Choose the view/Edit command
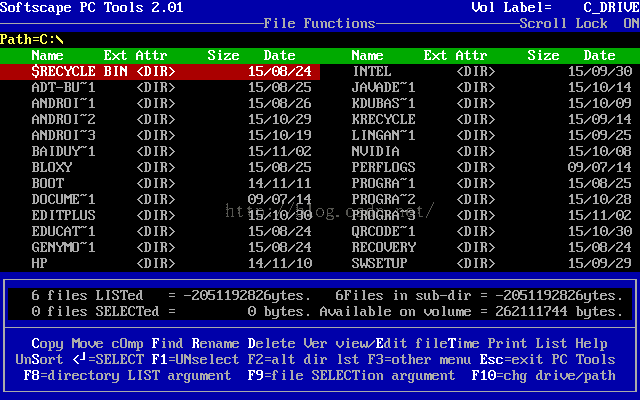This screenshot has width=640, height=400. click(x=371, y=344)
